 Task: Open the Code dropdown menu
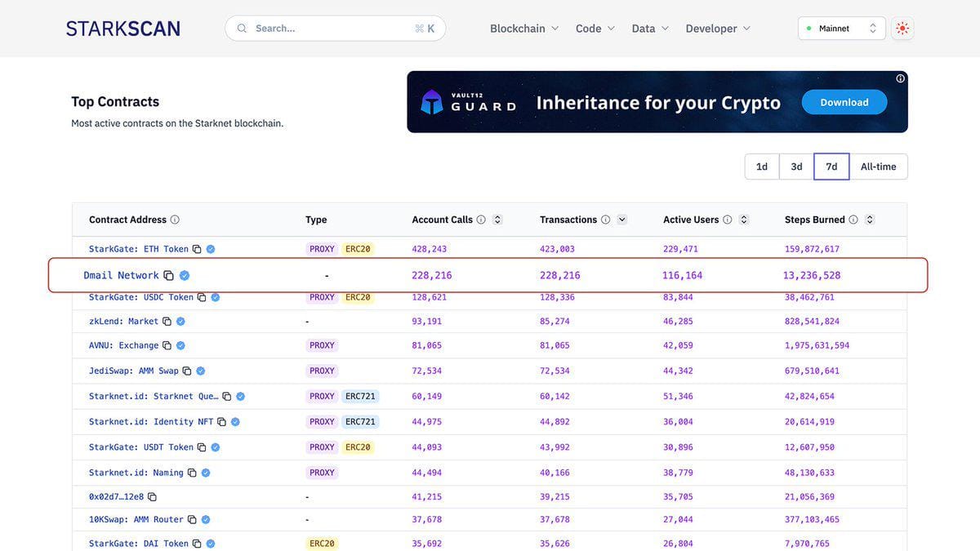tap(595, 29)
